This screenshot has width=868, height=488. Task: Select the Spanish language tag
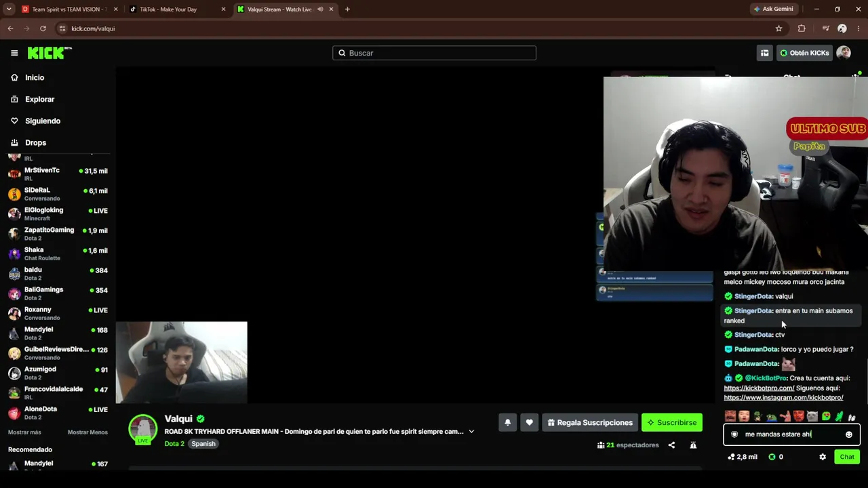203,444
